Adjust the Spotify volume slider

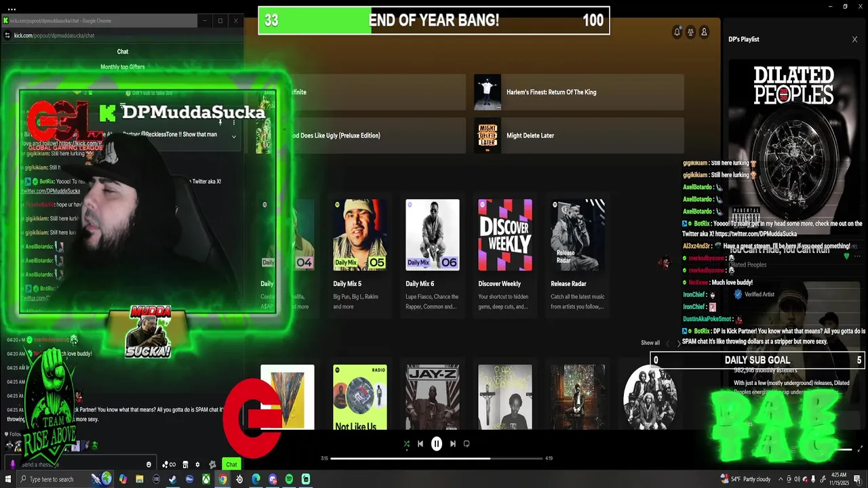(x=842, y=449)
